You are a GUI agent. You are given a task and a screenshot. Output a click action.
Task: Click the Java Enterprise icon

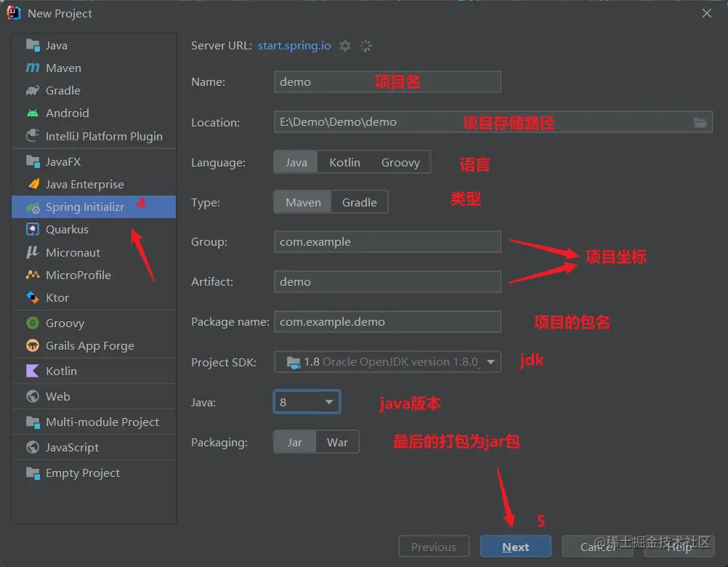[x=33, y=185]
